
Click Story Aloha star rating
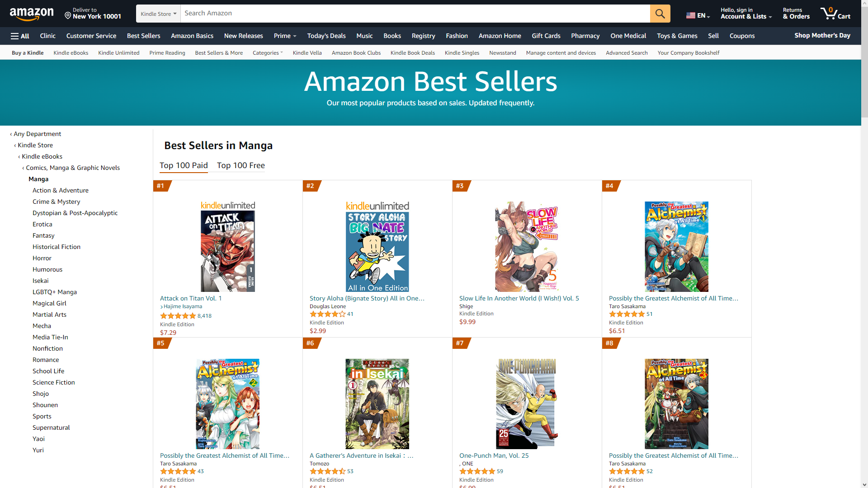[x=328, y=314]
